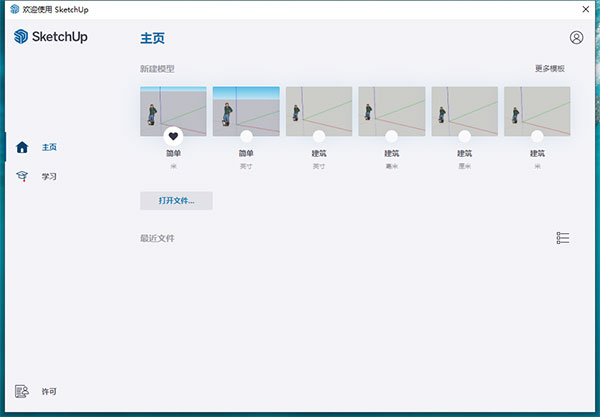Select the 许可 menu label
Viewport: 600px width, 417px height.
coord(49,391)
